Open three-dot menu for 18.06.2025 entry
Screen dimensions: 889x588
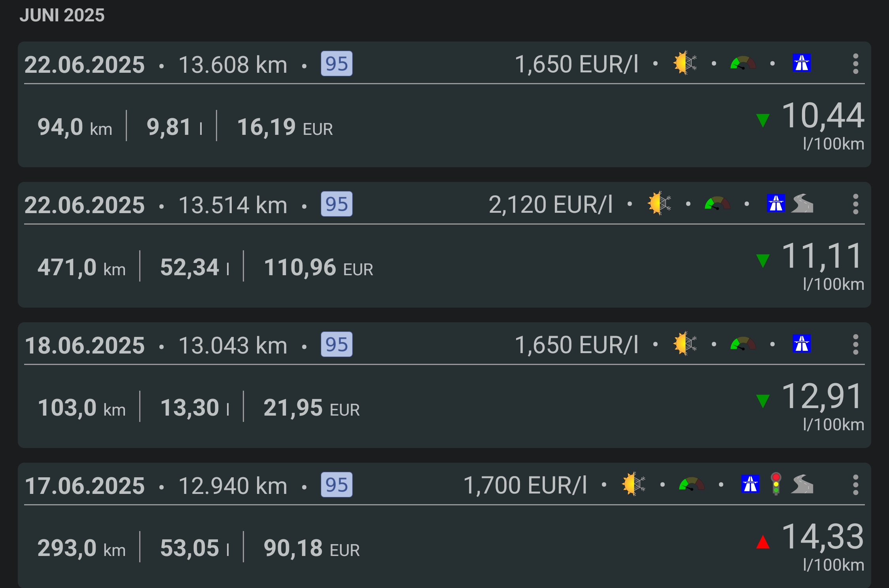pyautogui.click(x=855, y=344)
